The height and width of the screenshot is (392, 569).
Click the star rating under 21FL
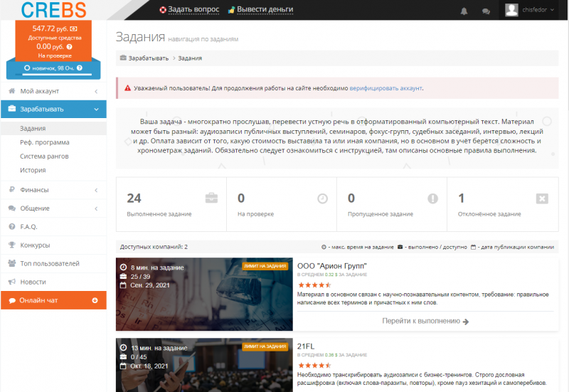[314, 366]
